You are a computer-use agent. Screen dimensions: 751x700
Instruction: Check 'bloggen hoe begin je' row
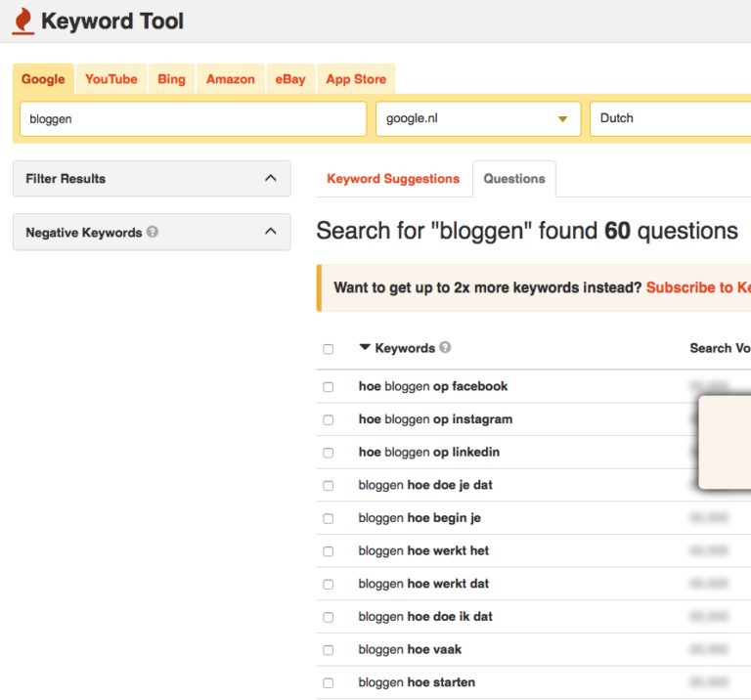coord(329,518)
